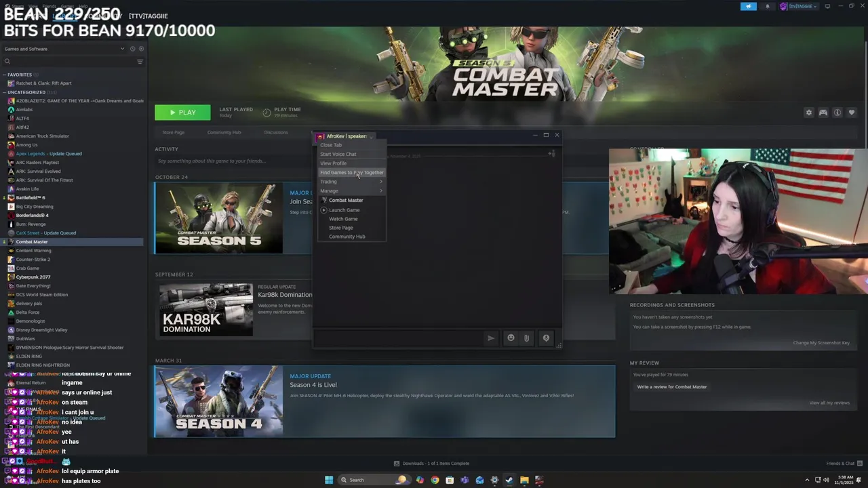868x488 pixels.
Task: Open Season 4 update thumbnail
Action: click(x=218, y=401)
